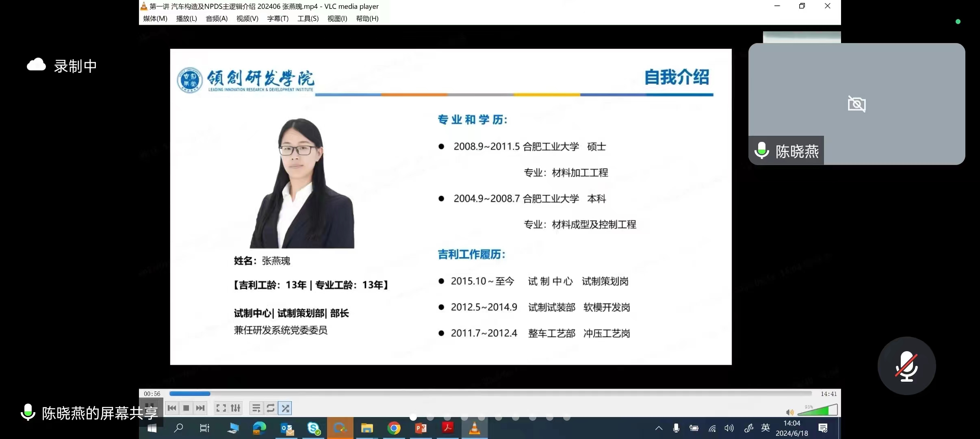980x439 pixels.
Task: Click the 领创研发学院 logo on slide
Action: 246,80
